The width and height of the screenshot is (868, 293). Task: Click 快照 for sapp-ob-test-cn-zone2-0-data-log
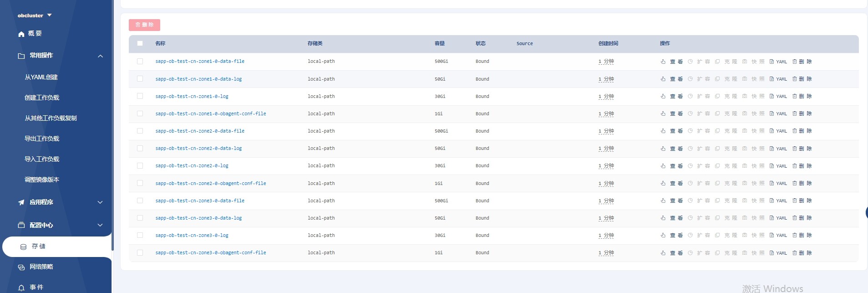[753, 149]
